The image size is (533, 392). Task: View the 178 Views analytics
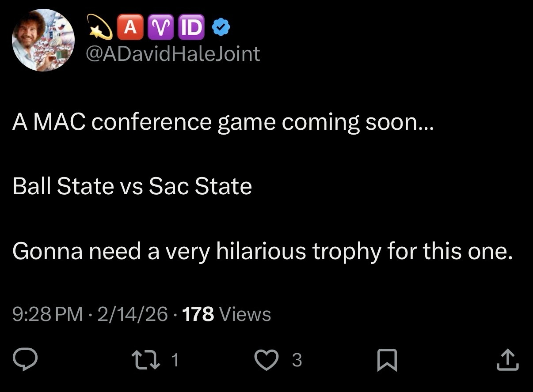pos(226,314)
